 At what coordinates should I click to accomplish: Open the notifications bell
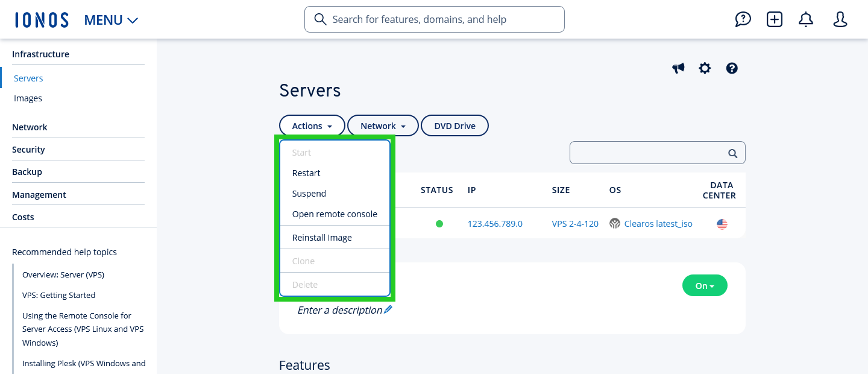pos(806,19)
